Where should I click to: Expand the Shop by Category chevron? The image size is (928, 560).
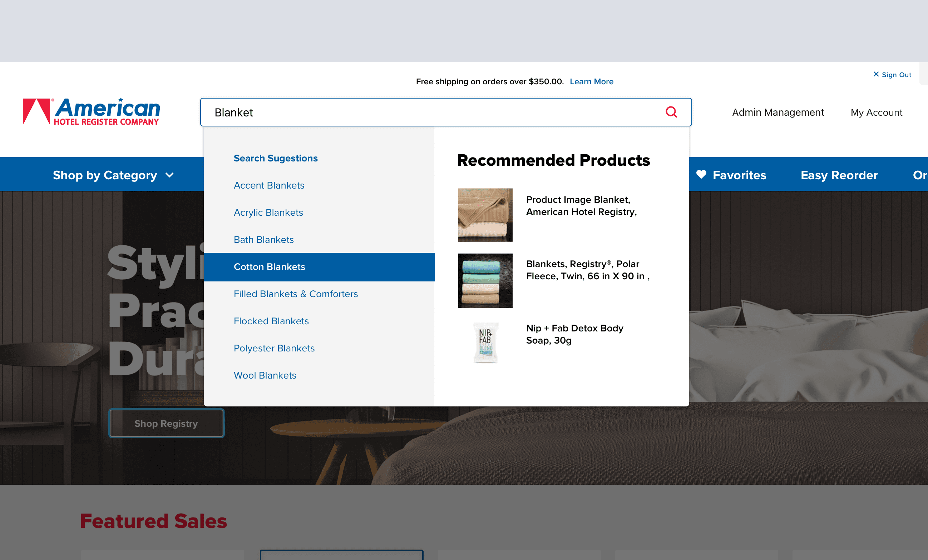(170, 175)
